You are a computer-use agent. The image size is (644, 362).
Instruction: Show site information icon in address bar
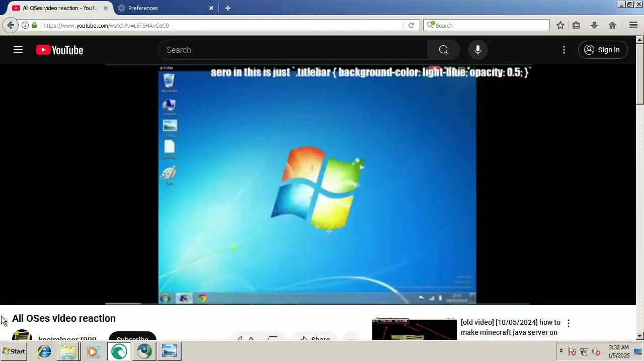pyautogui.click(x=25, y=25)
